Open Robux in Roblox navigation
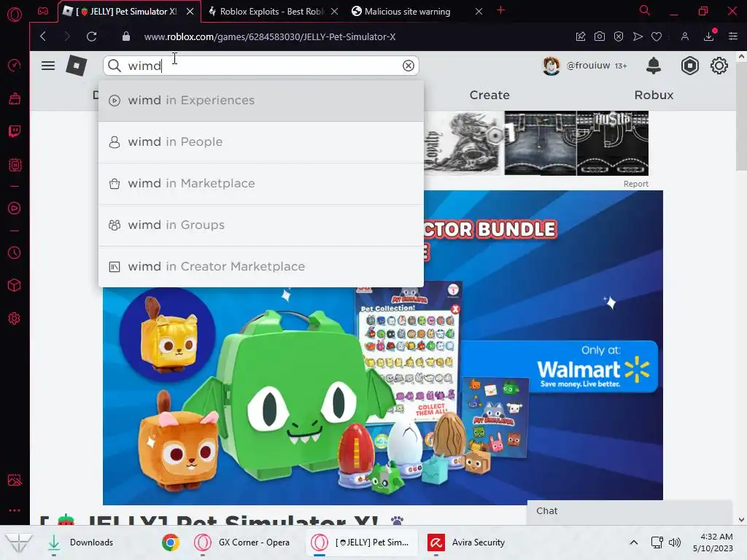This screenshot has height=560, width=747. [x=654, y=96]
